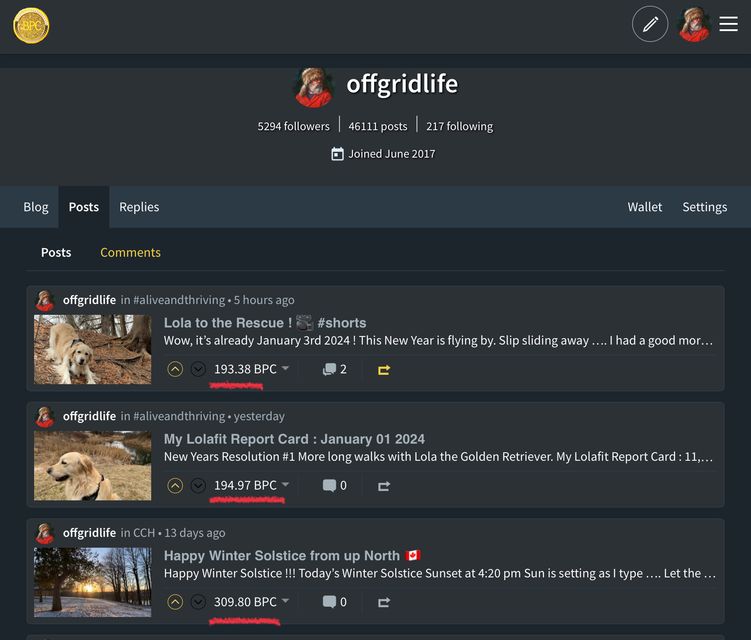Expand the 193.38 BPC payout dropdown
The width and height of the screenshot is (751, 640).
285,368
